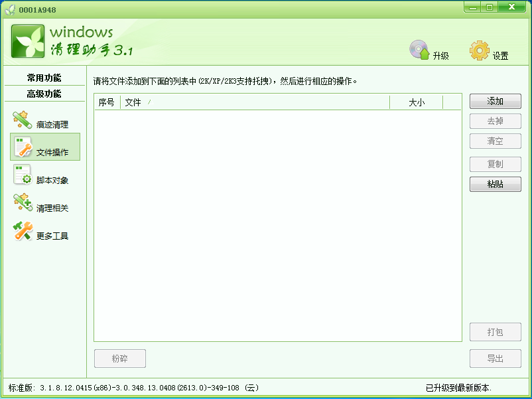Click the 复制 (copy) button
The height and width of the screenshot is (399, 532).
(x=495, y=164)
